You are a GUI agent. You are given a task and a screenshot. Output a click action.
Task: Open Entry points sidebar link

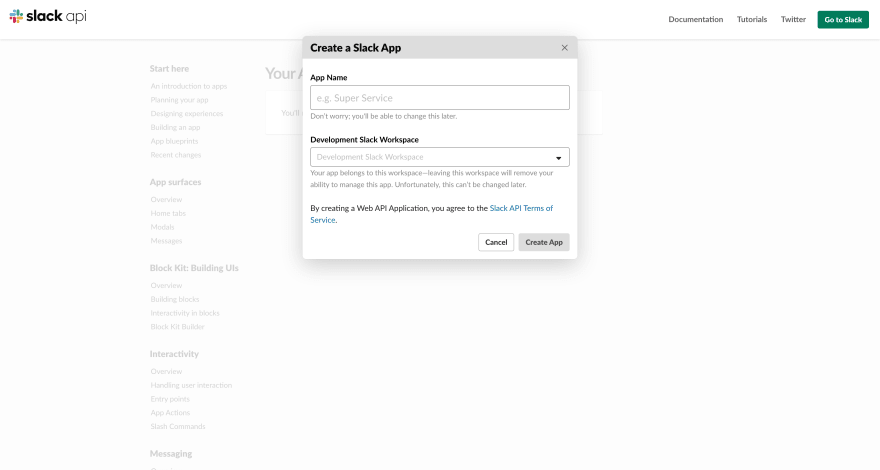point(170,399)
